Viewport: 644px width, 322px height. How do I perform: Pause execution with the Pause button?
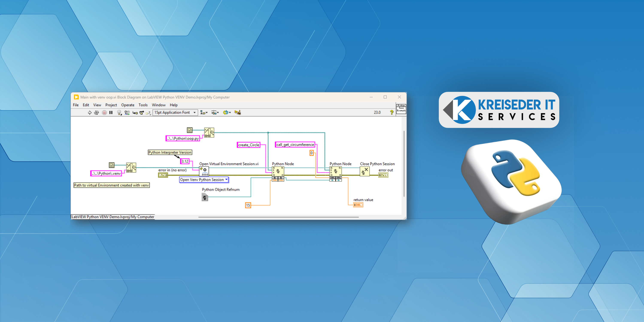[111, 113]
